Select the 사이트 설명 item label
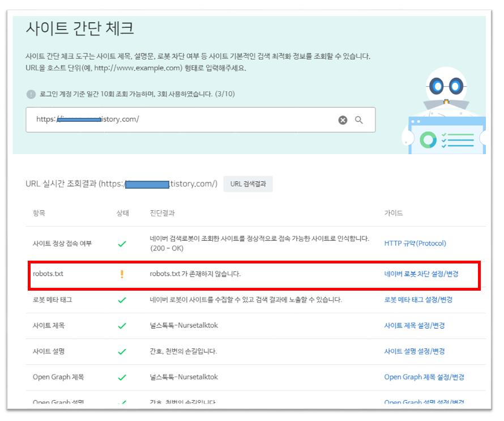Image resolution: width=504 pixels, height=421 pixels. pos(49,351)
